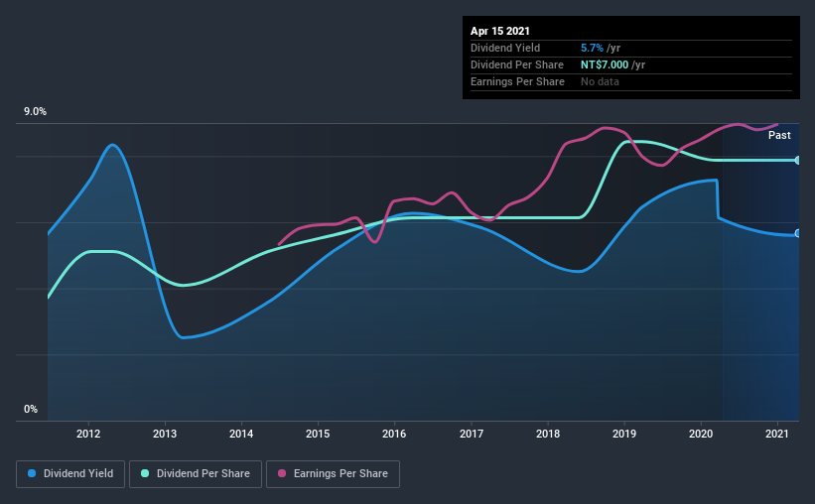
Task: Click the 2014 x-axis label
Action: pos(241,434)
